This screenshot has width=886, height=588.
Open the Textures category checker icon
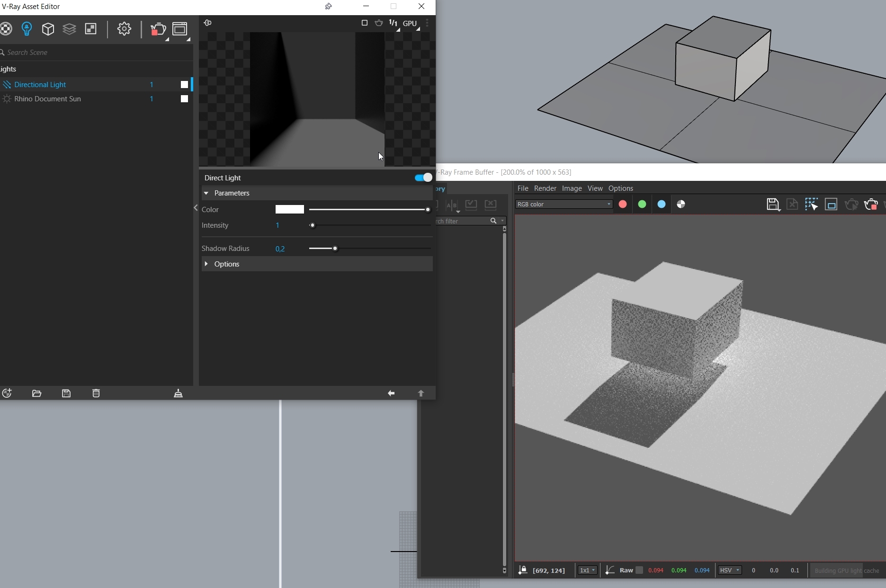(90, 29)
